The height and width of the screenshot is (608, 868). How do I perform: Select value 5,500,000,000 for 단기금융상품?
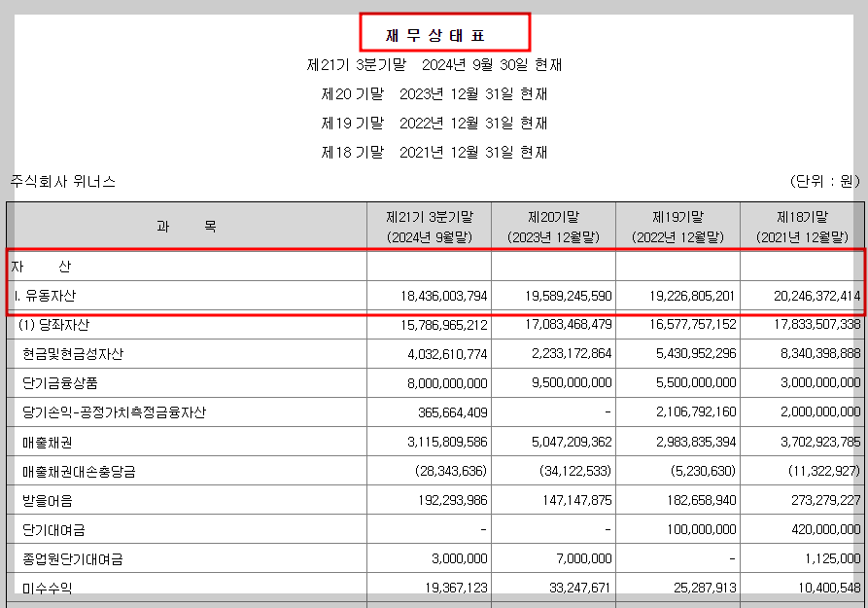696,382
